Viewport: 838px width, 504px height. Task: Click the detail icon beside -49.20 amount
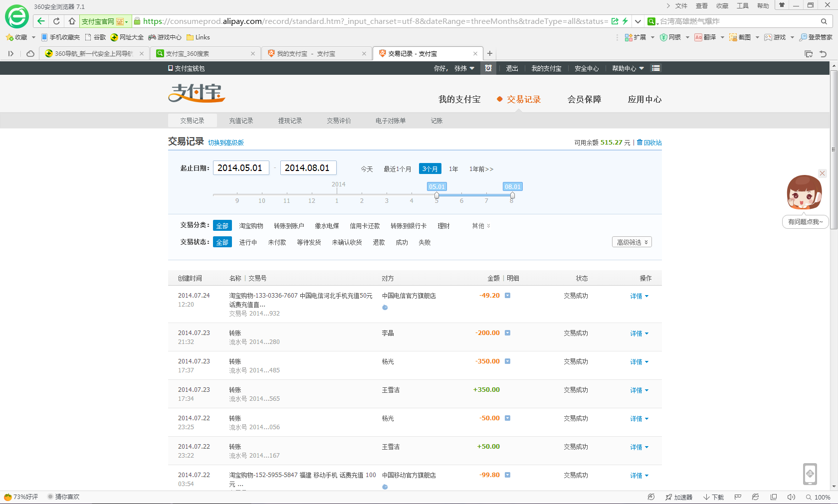pyautogui.click(x=507, y=296)
